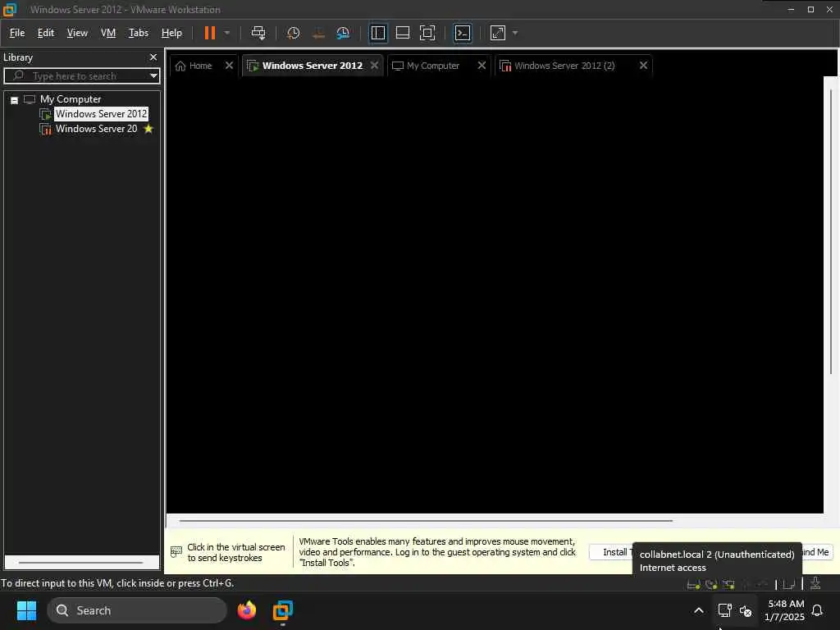Click the CD/DVD device status icon
Screen dimensions: 840x630
711,584
